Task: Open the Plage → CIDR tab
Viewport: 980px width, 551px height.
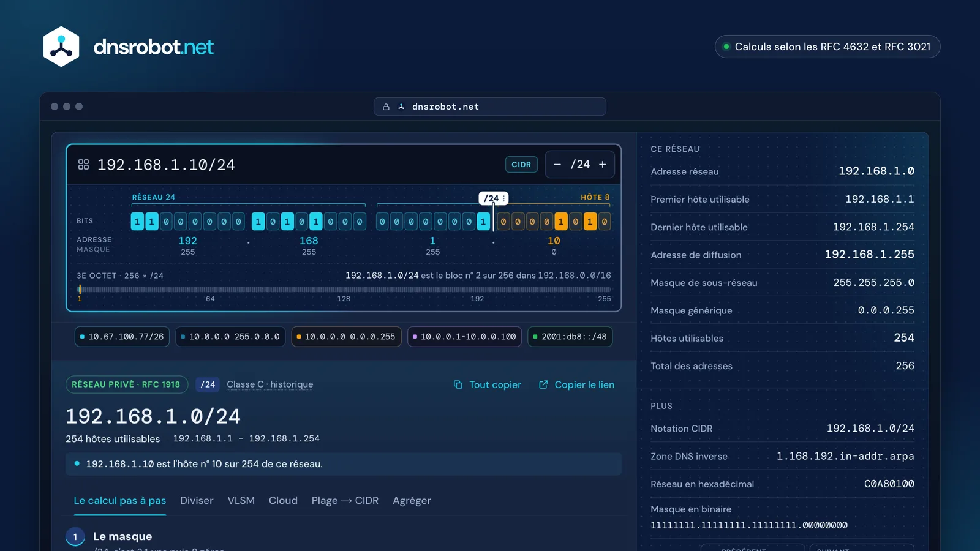Action: pos(345,501)
